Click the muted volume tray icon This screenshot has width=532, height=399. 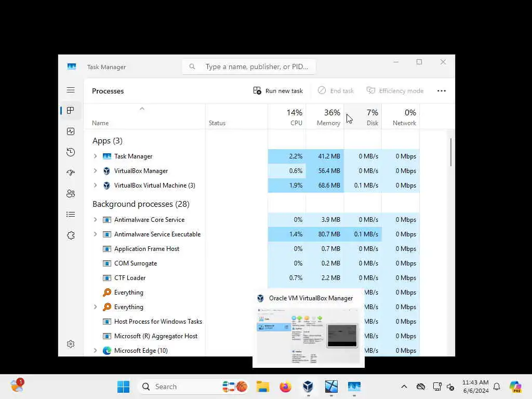point(450,387)
